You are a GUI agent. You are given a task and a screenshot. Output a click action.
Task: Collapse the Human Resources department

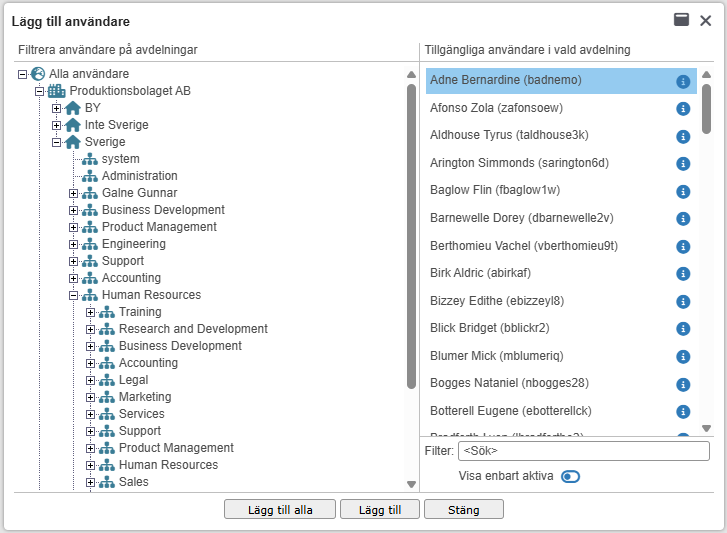74,295
